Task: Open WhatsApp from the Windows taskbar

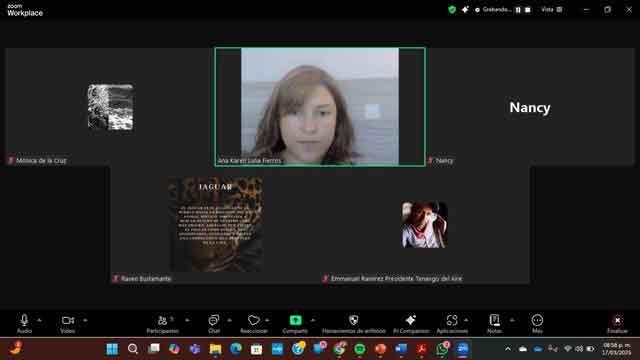Action: pyautogui.click(x=442, y=349)
